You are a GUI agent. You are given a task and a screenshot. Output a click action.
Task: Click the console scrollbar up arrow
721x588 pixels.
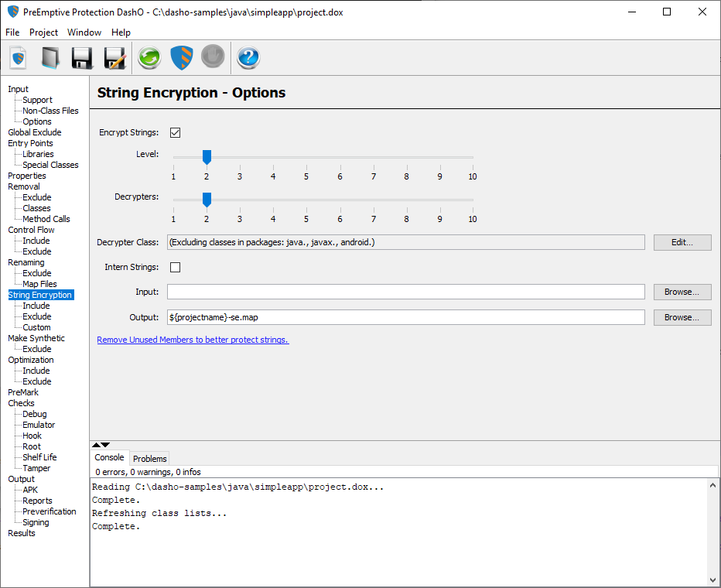coord(712,485)
